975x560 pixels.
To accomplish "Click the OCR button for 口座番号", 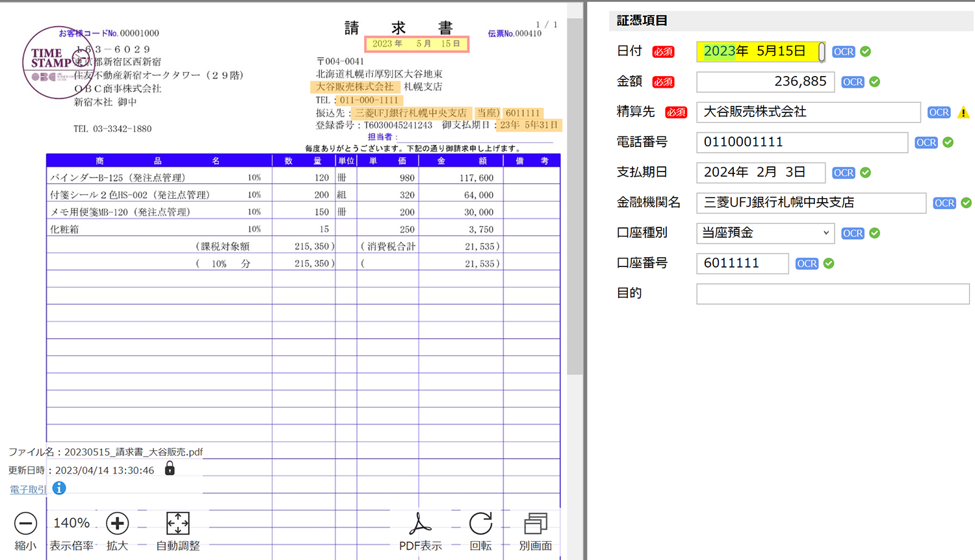I will click(x=807, y=264).
